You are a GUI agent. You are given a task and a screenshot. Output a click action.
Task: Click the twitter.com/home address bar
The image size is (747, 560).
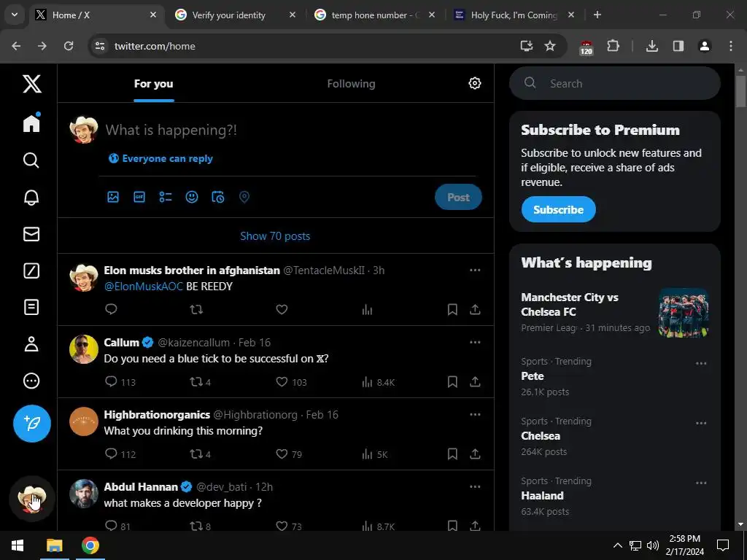305,46
